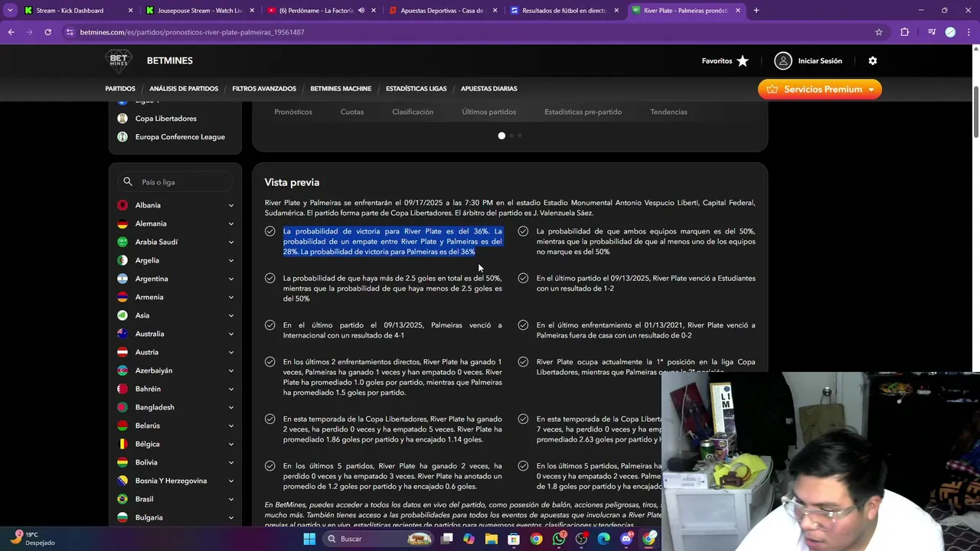
Task: Open the browser extensions puzzle icon
Action: [905, 32]
